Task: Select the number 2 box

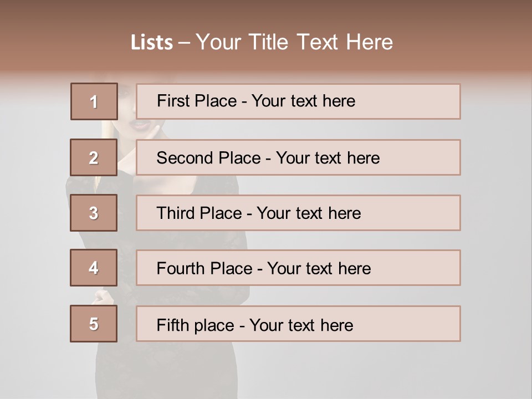Action: pos(94,157)
